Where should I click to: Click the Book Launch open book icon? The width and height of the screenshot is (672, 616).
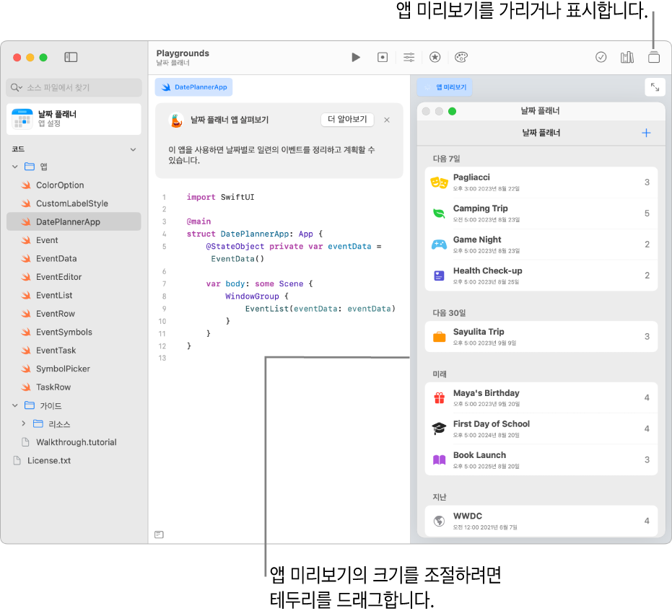pos(440,460)
